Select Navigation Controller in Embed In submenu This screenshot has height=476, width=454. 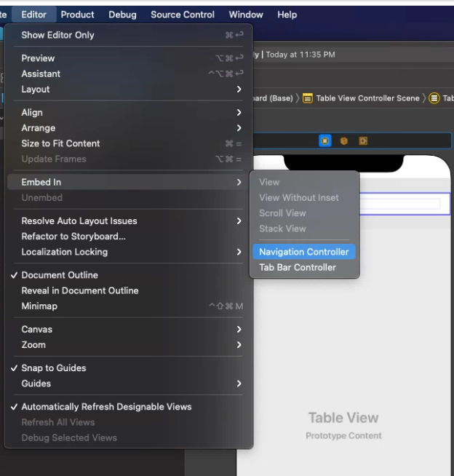click(x=304, y=252)
